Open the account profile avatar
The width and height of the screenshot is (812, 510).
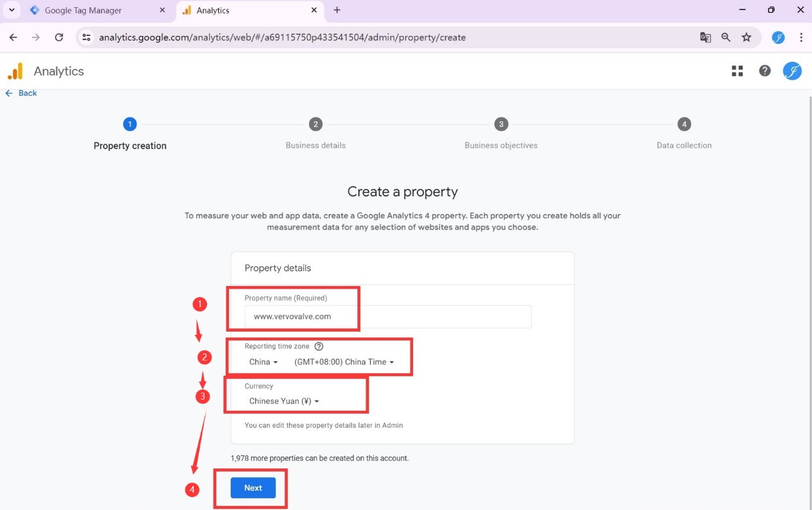point(792,71)
